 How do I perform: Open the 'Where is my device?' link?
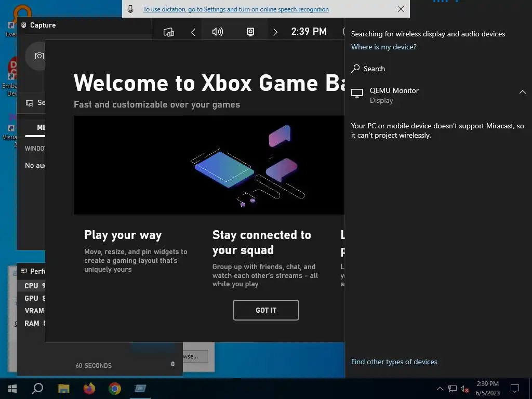384,47
